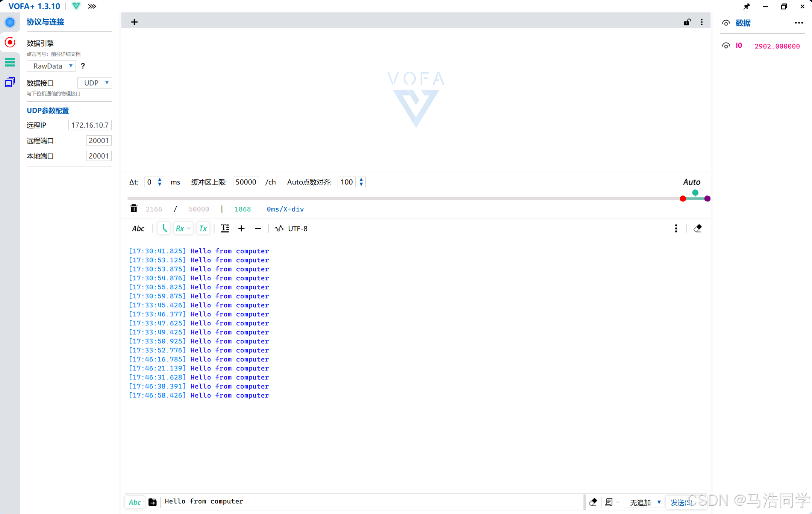The image size is (812, 514).
Task: Edit the buffer limit 50000 field
Action: [x=246, y=182]
